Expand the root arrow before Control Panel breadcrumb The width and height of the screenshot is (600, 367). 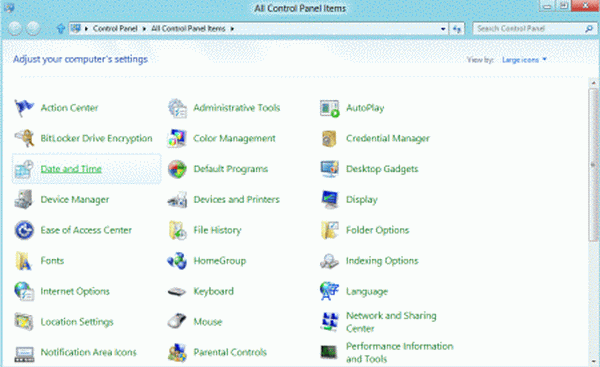[86, 29]
